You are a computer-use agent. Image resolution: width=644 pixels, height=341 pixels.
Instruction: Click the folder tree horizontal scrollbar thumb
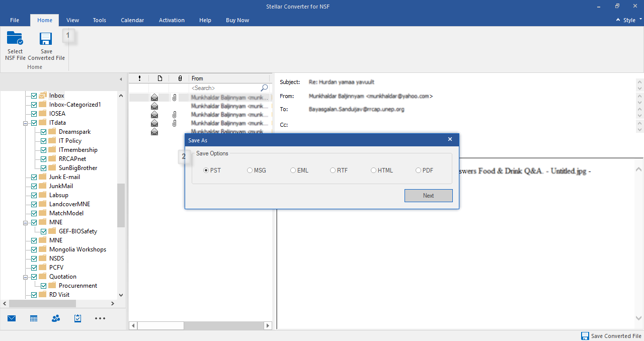(x=42, y=304)
